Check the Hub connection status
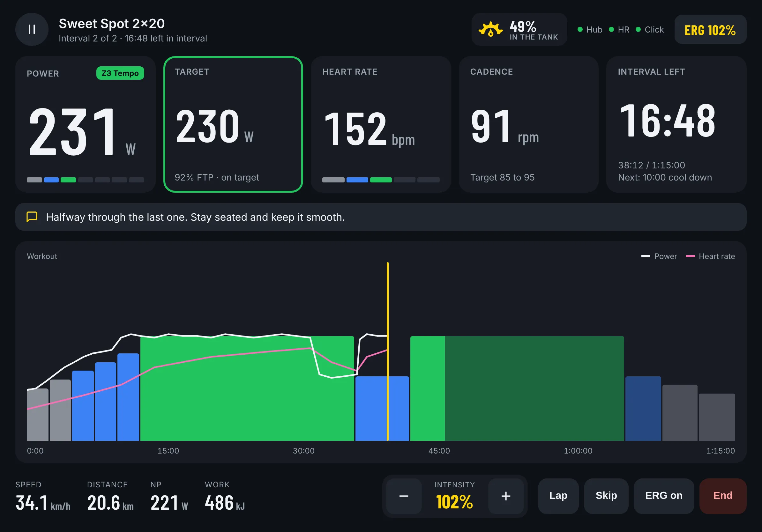762x532 pixels. point(590,30)
